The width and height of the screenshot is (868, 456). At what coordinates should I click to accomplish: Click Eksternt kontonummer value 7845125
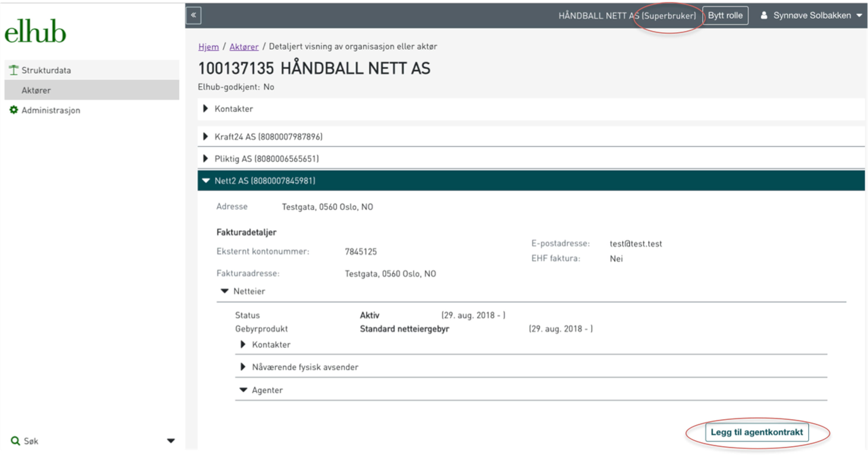pyautogui.click(x=361, y=252)
